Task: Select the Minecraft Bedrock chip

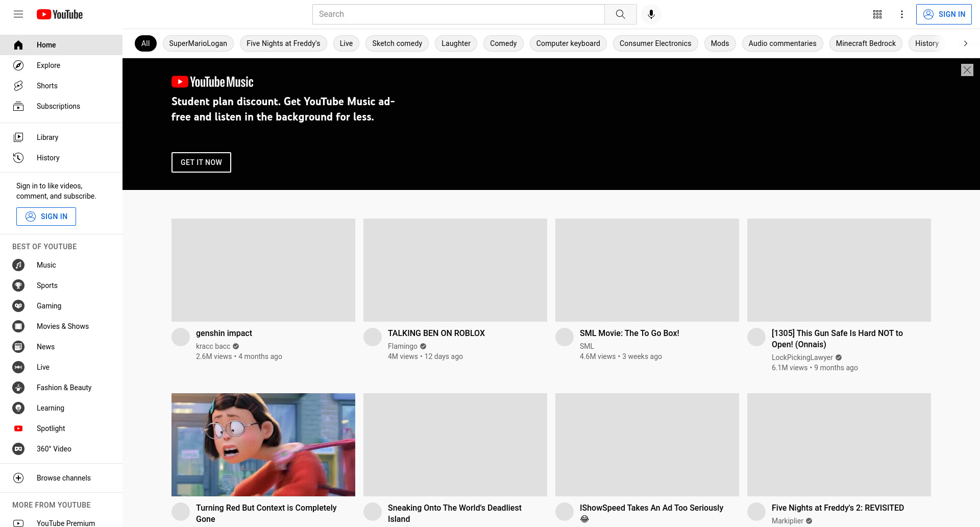Action: tap(866, 43)
